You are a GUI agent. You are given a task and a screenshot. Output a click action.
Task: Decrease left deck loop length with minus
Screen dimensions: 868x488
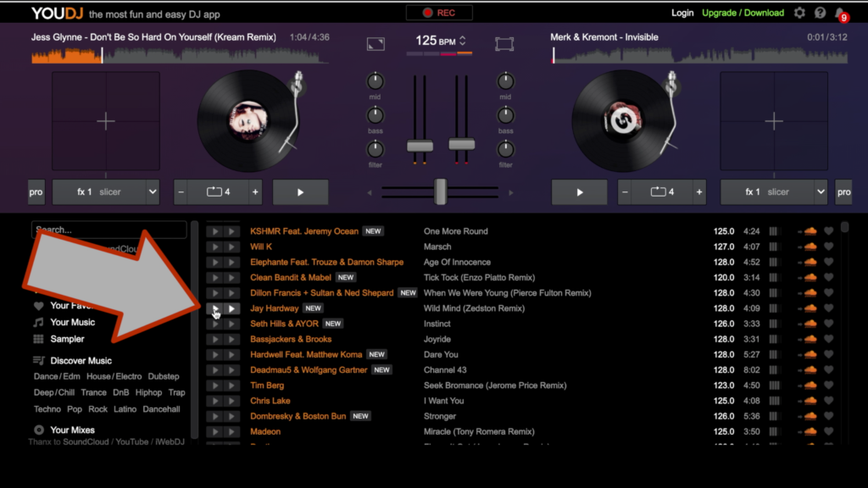pyautogui.click(x=181, y=192)
